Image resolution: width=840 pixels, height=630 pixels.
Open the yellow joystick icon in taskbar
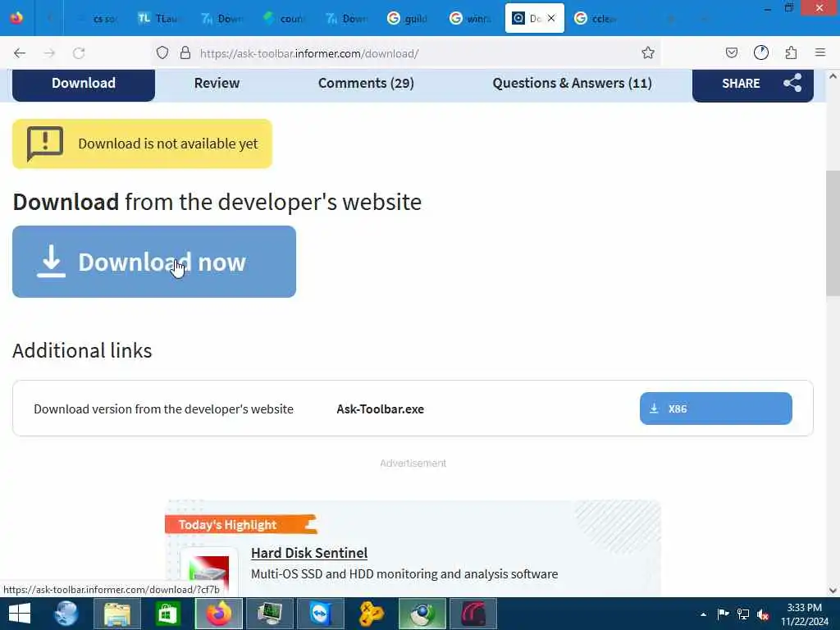coord(372,614)
